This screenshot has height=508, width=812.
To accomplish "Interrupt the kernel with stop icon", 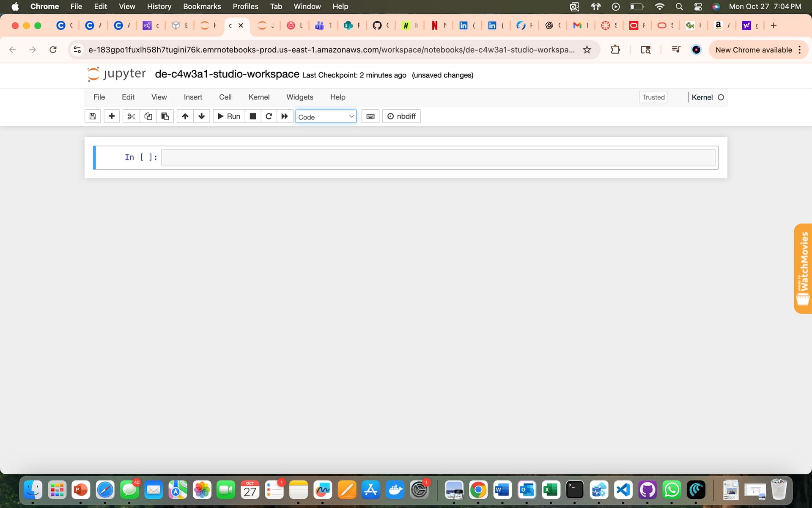I will [x=253, y=116].
